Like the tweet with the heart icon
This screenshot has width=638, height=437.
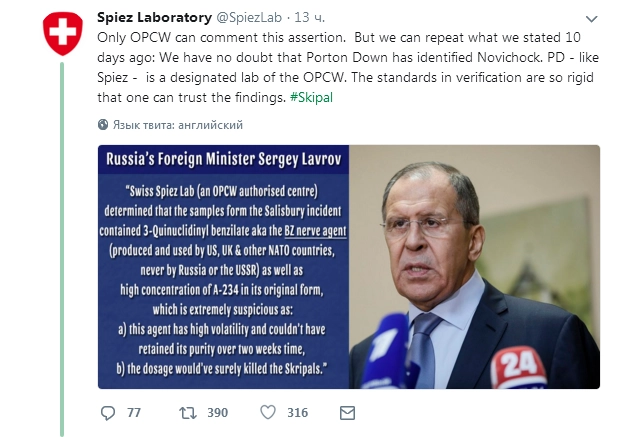tap(267, 412)
